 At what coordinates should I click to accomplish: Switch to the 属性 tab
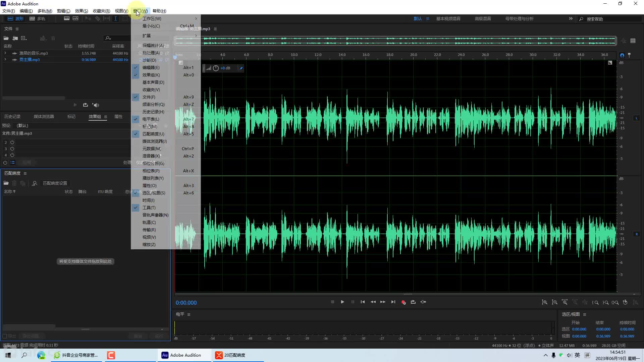pyautogui.click(x=118, y=117)
